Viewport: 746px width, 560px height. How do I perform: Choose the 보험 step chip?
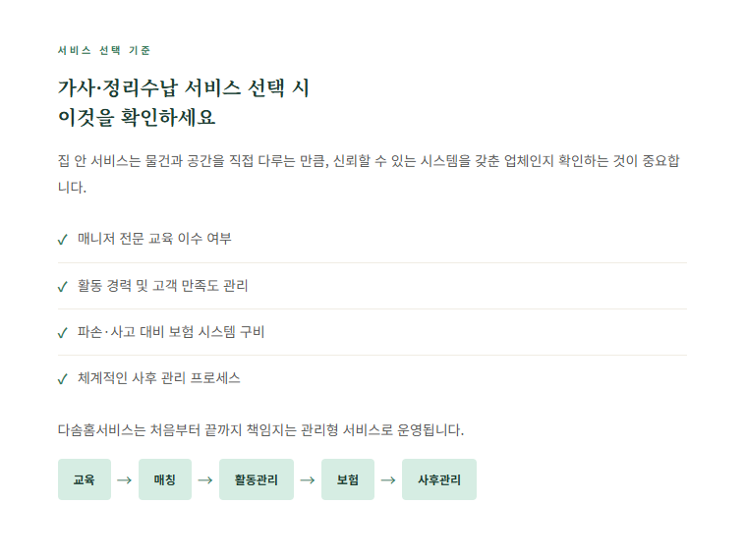[x=347, y=480]
